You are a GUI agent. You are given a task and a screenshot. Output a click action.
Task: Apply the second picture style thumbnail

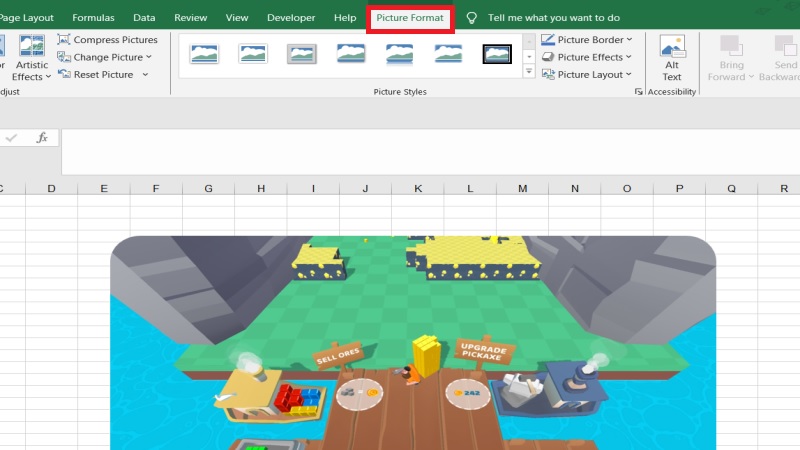pyautogui.click(x=253, y=54)
